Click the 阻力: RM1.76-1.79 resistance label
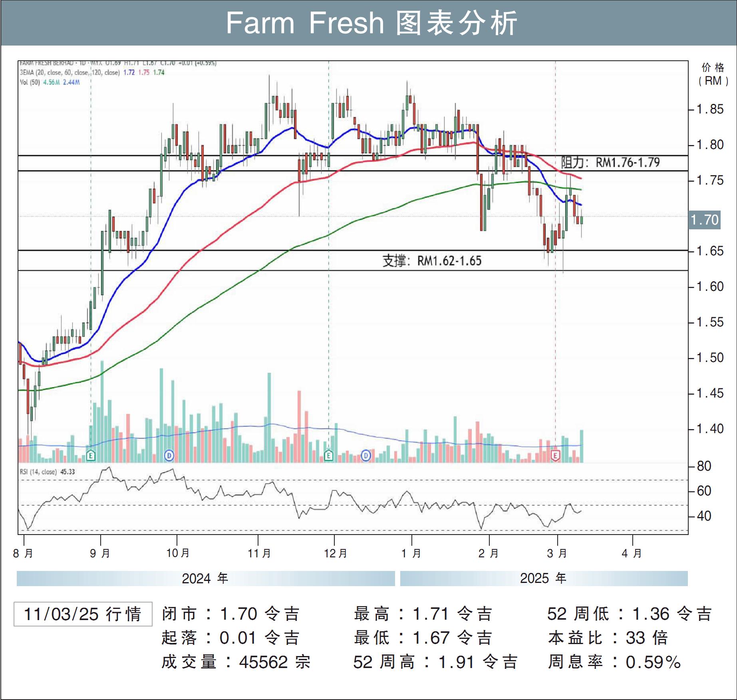This screenshot has height=700, width=737. [x=610, y=163]
